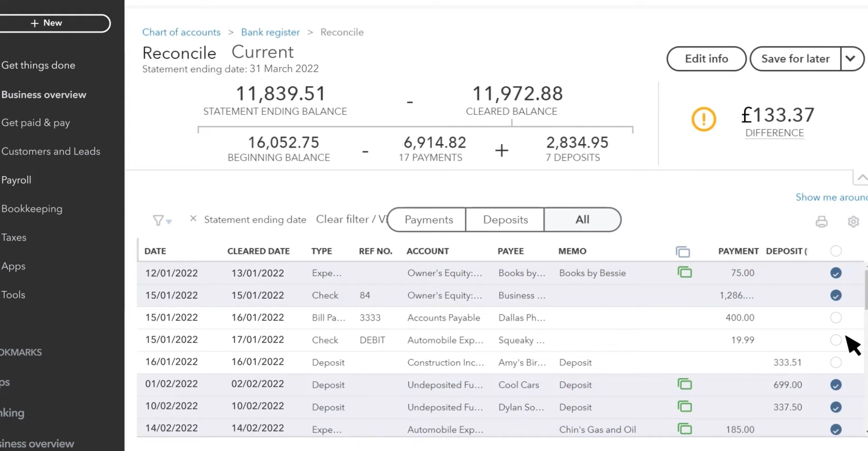
Task: Uncheck the Dylan So... 337.50 deposit
Action: tap(836, 407)
